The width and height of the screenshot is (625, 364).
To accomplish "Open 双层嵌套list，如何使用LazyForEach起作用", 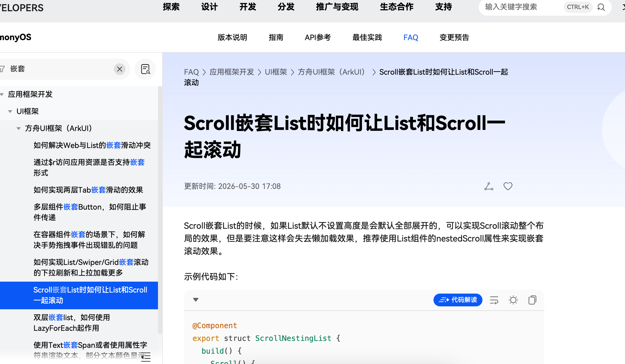I will pos(72,323).
